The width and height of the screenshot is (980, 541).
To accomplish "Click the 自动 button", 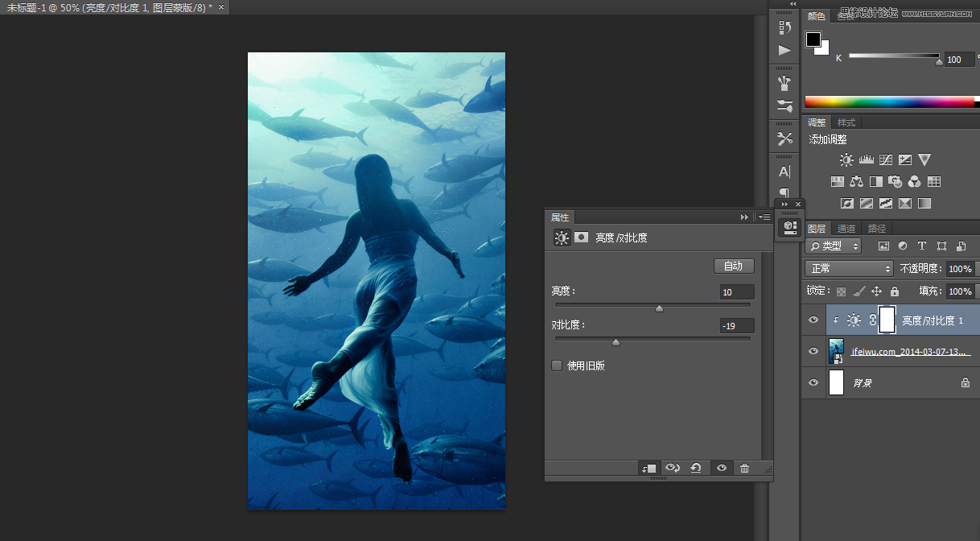I will (733, 266).
